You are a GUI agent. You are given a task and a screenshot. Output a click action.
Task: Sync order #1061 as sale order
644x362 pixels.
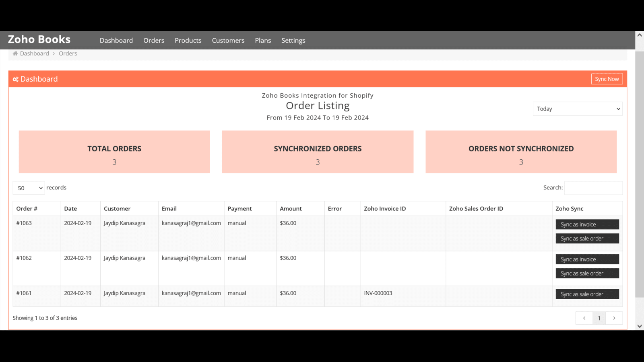pos(587,294)
